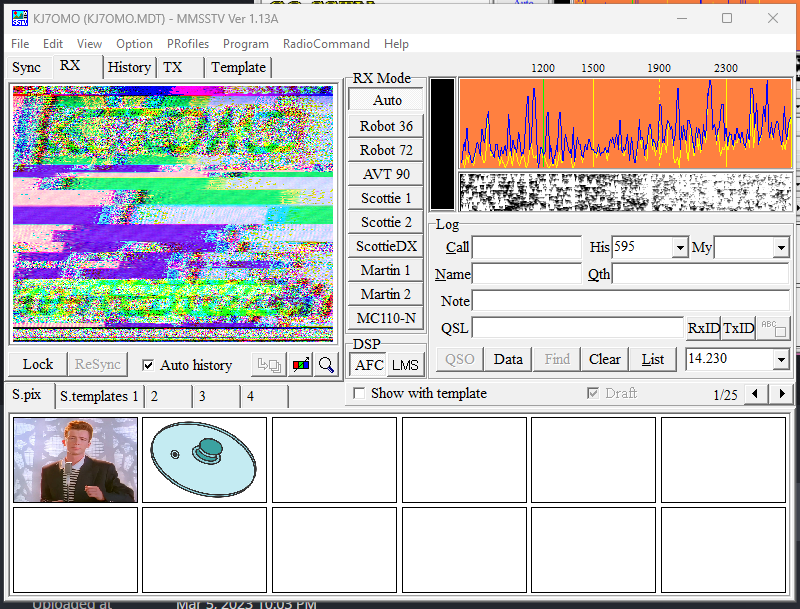800x609 pixels.
Task: Open the 14.230 frequency dropdown
Action: pos(781,359)
